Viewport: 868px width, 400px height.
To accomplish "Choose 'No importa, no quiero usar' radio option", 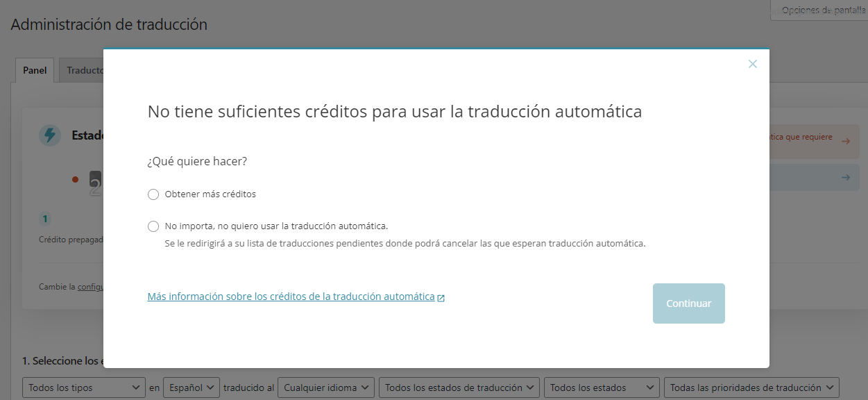I will (153, 226).
